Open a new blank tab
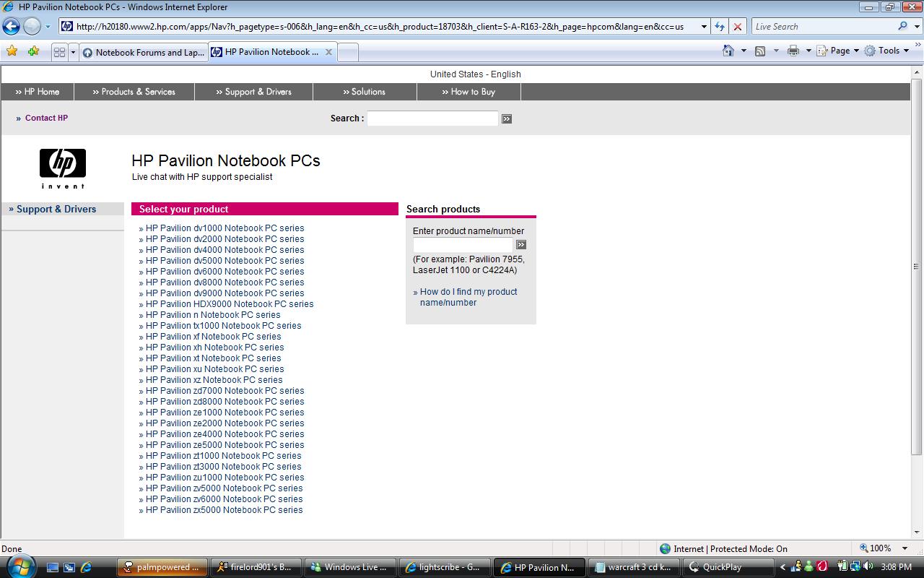The image size is (924, 578). pyautogui.click(x=347, y=52)
